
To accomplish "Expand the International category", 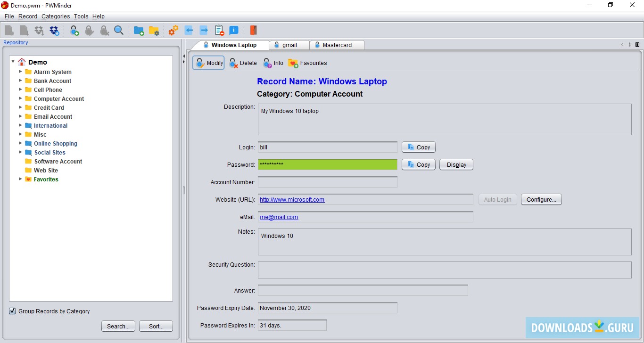I will (x=20, y=125).
